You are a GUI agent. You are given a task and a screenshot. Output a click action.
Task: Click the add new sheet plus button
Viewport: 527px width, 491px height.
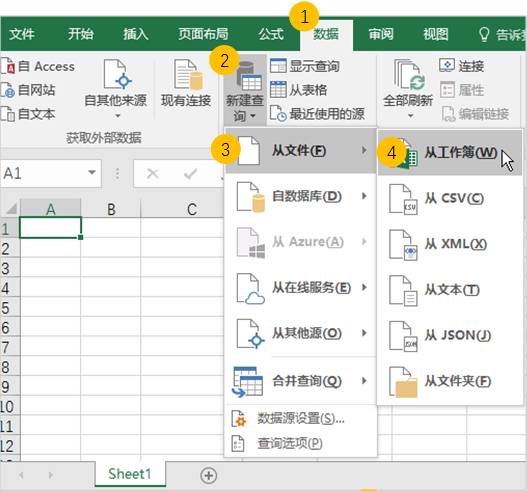tap(208, 475)
